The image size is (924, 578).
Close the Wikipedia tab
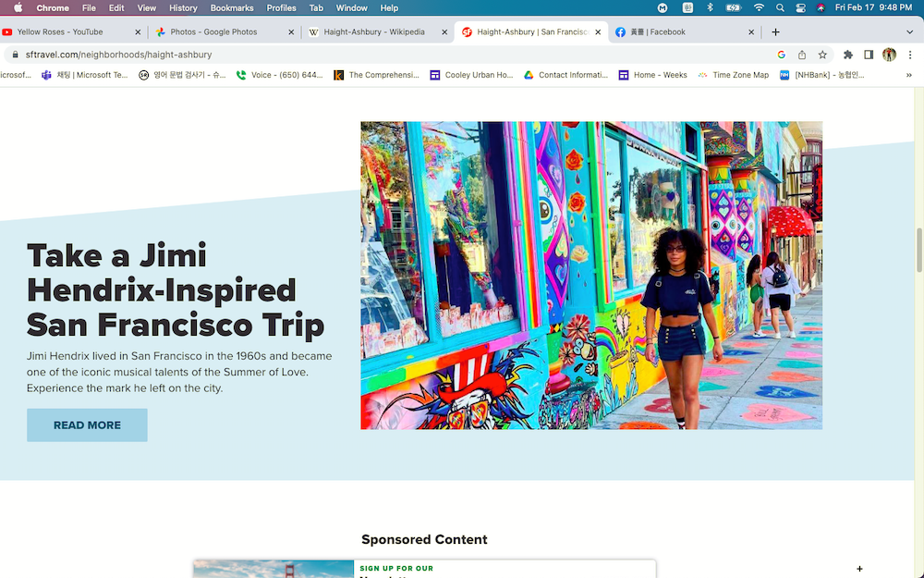(444, 32)
